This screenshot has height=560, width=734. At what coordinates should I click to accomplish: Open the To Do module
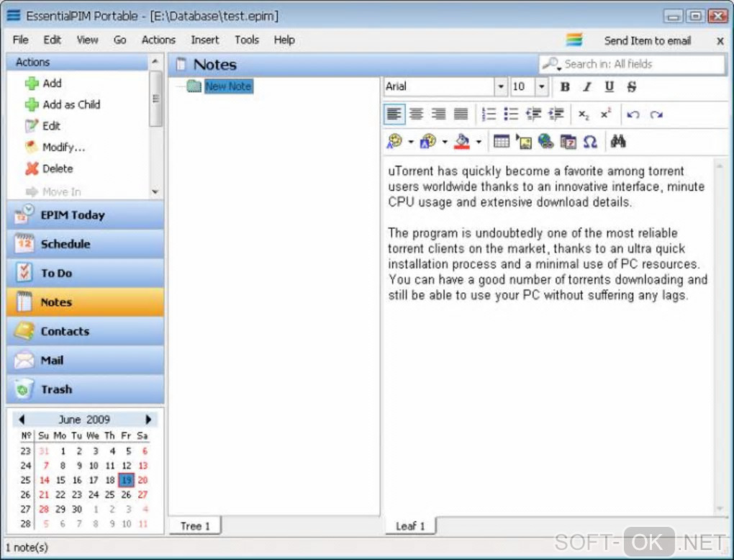[x=86, y=273]
